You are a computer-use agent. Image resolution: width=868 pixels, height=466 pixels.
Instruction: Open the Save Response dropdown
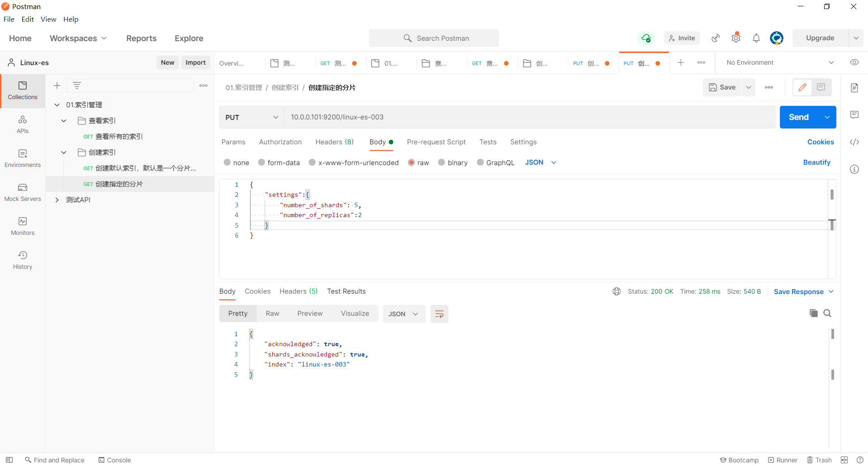(804, 292)
